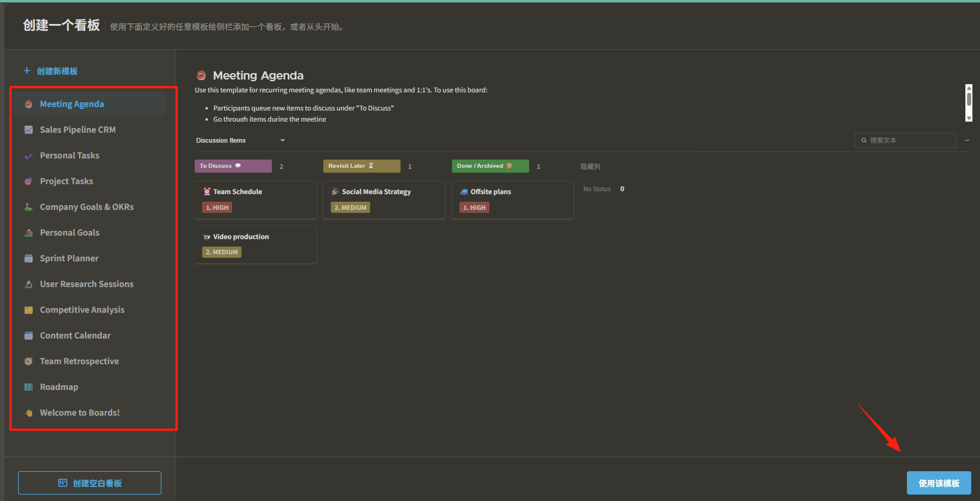The image size is (980, 501).
Task: Click the description scrollbar down arrow
Action: 969,118
